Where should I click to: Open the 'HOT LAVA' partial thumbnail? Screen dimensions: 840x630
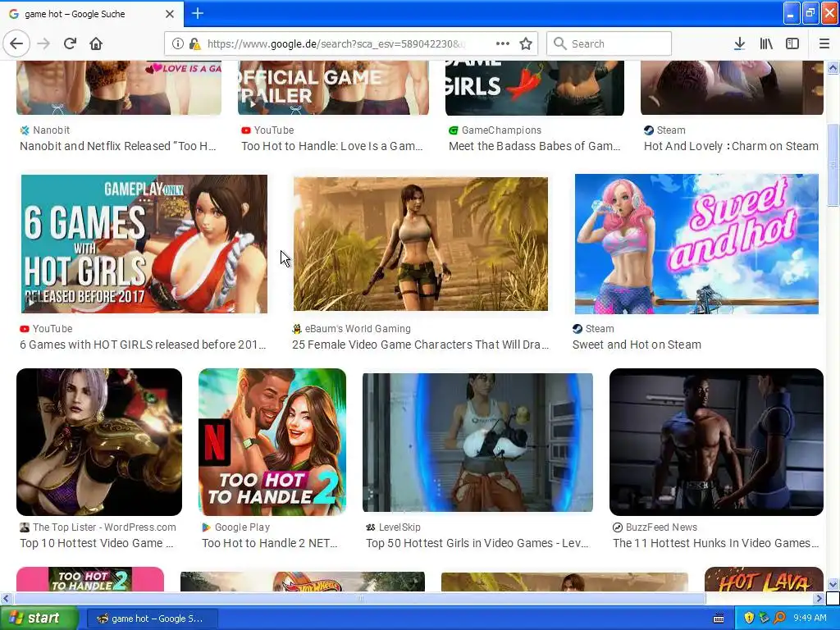coord(764,579)
